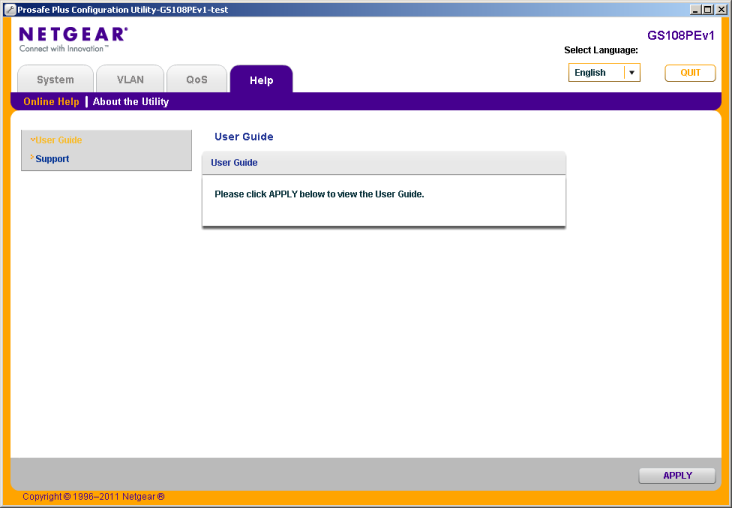Click the QUIT button

[690, 73]
